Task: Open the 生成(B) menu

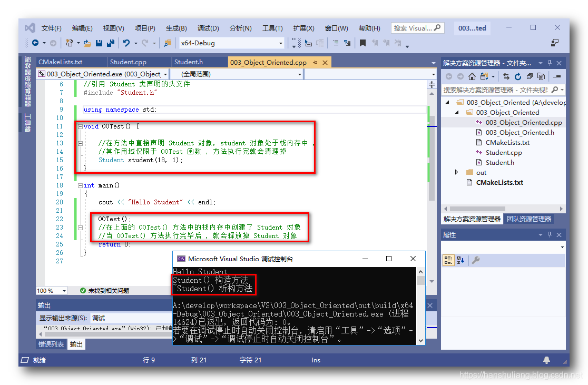Action: [177, 28]
